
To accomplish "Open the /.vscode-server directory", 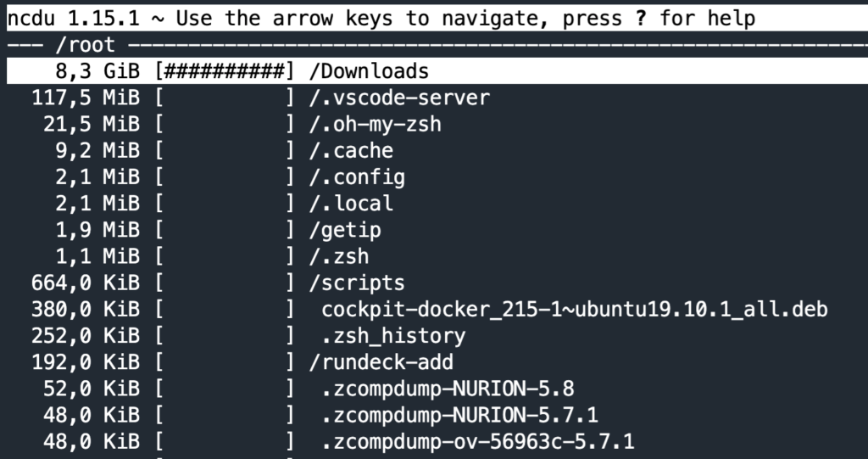I will click(399, 98).
